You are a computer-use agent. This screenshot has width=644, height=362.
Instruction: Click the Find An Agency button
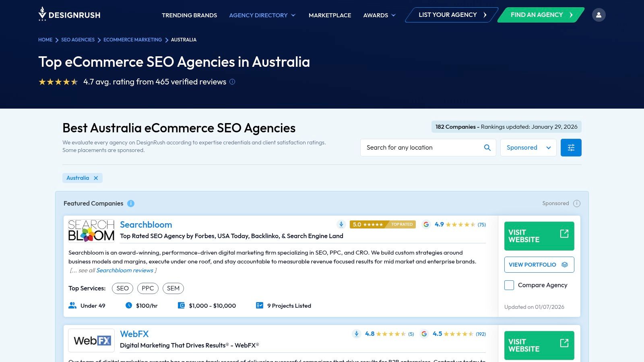coord(541,15)
